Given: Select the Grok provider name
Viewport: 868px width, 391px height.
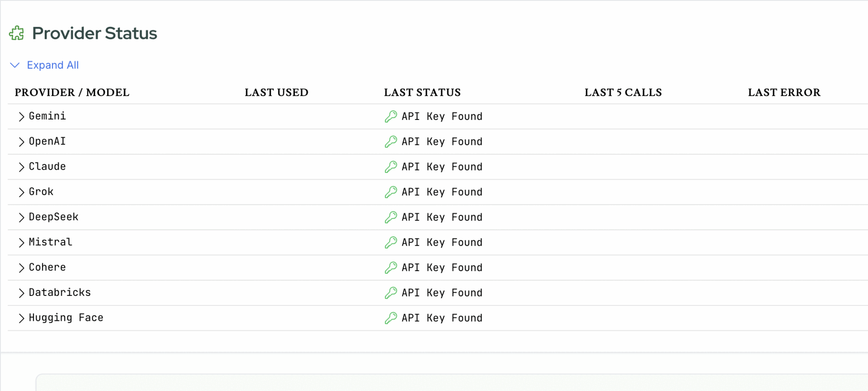Looking at the screenshot, I should (41, 192).
